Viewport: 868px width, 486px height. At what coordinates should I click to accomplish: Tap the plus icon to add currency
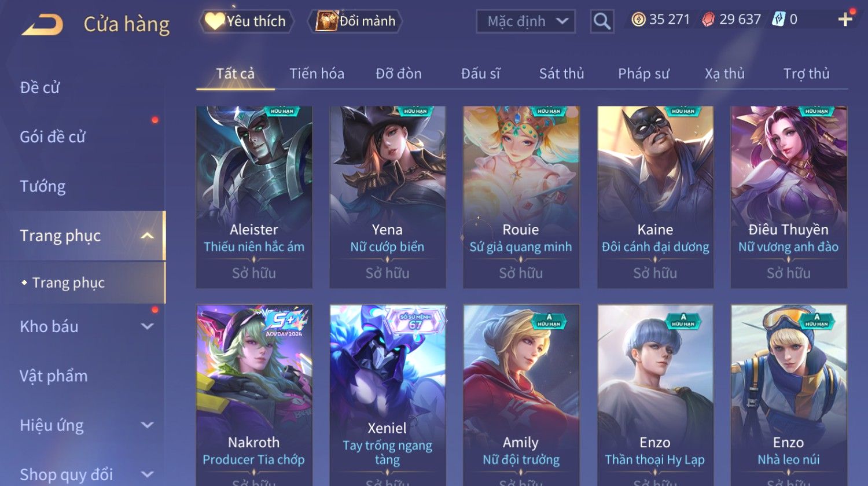[845, 19]
